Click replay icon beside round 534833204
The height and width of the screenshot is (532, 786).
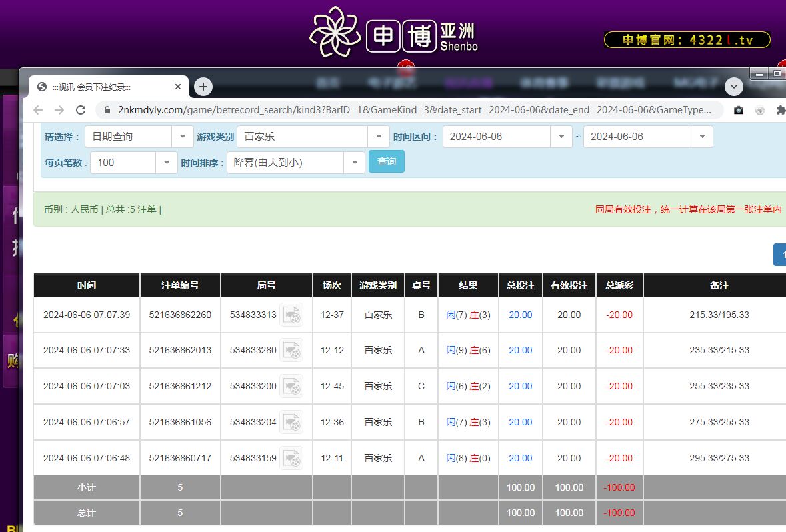point(291,422)
